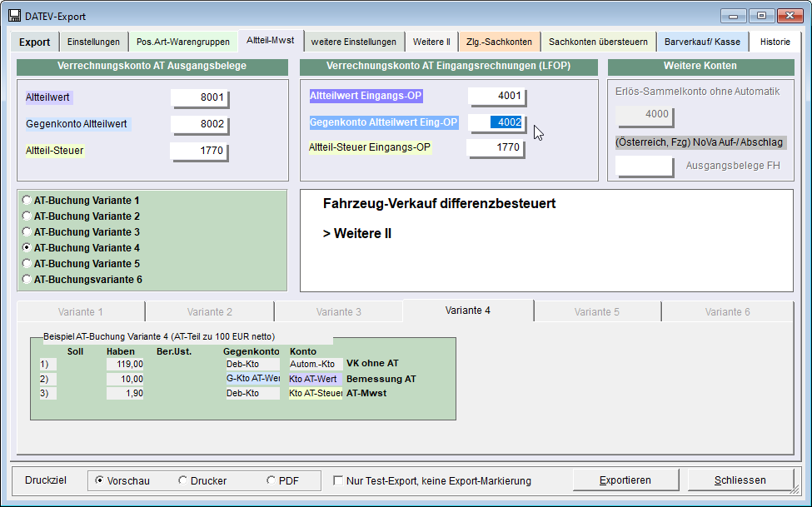Click the Gegenkonto Altteilwert label
The width and height of the screenshot is (812, 507).
tap(77, 124)
